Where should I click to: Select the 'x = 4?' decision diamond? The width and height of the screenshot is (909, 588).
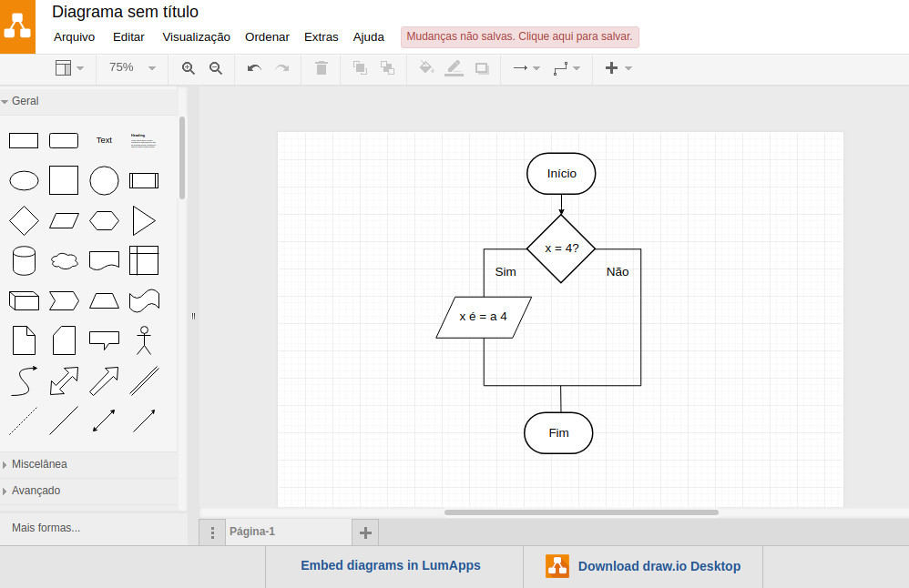(x=561, y=248)
